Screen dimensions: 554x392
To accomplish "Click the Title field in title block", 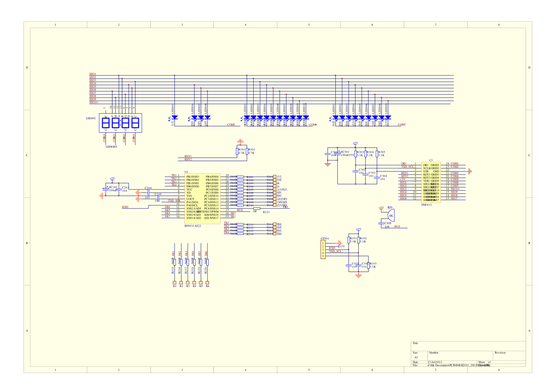I will click(415, 343).
